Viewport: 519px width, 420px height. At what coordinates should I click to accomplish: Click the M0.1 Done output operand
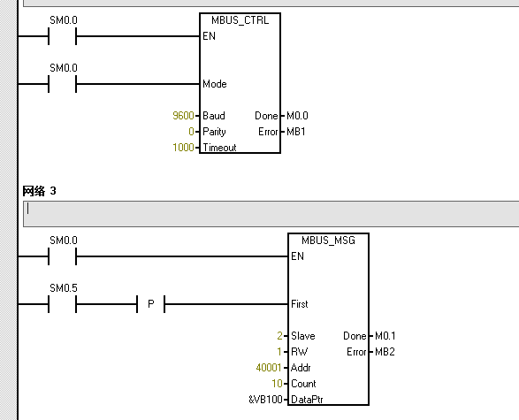point(385,336)
